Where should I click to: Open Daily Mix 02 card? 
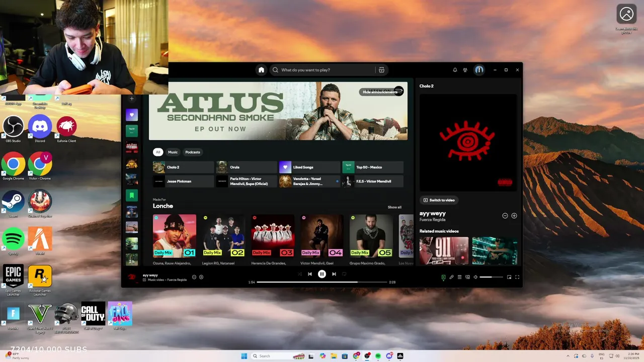(223, 239)
